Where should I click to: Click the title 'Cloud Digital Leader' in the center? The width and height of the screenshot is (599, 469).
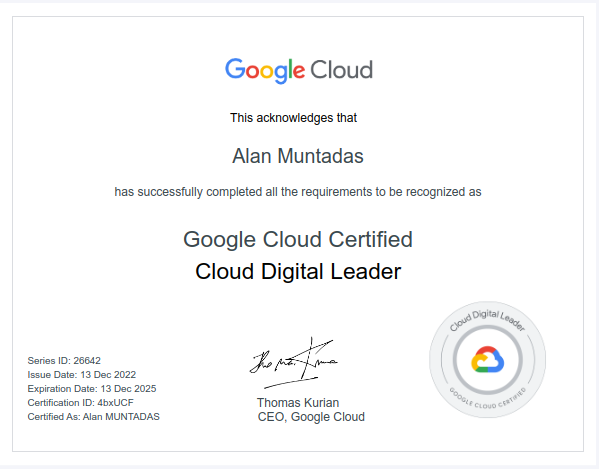(298, 272)
